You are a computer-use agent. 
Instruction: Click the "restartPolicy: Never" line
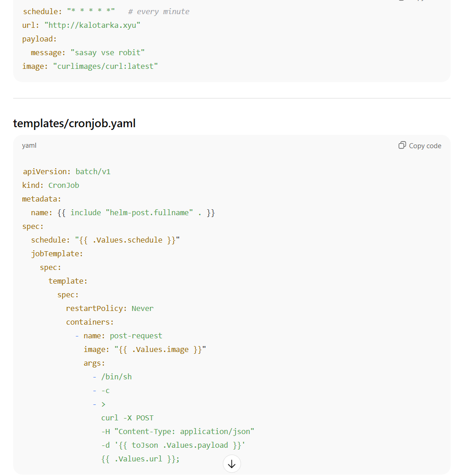tap(109, 308)
